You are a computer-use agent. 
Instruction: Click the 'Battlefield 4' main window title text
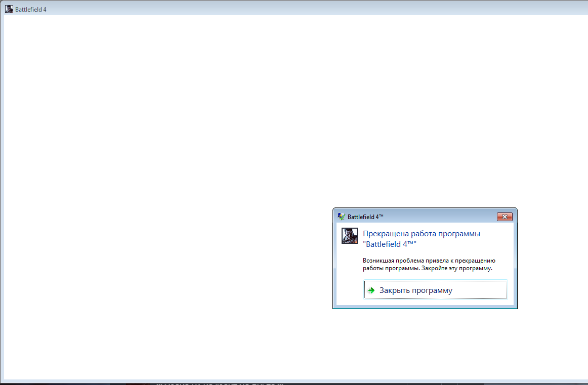tap(31, 10)
